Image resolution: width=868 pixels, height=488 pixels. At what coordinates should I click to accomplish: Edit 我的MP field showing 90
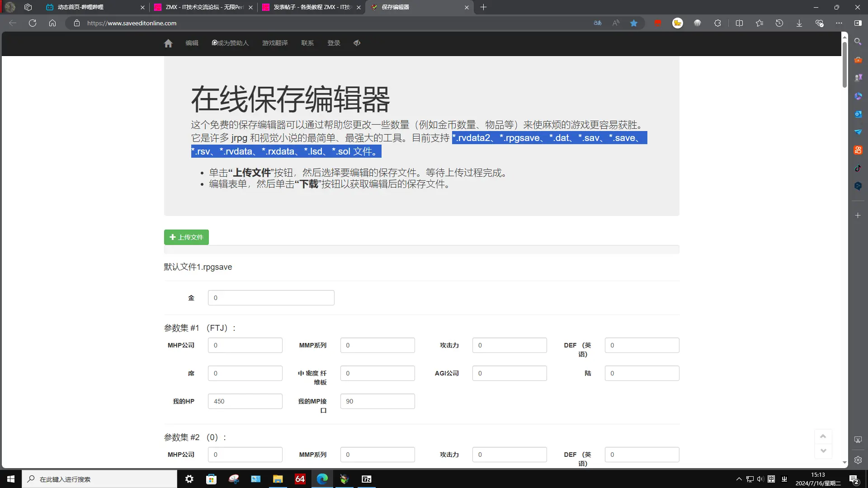(x=377, y=401)
